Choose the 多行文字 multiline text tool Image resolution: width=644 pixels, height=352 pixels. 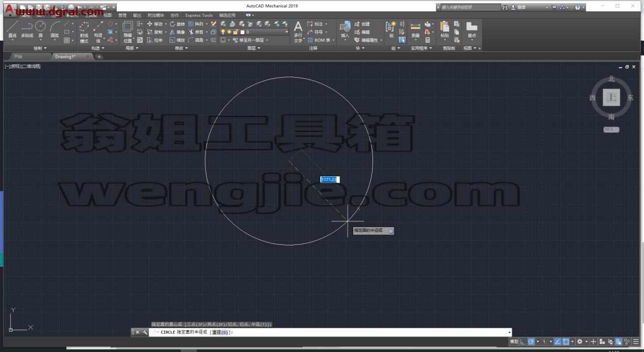pyautogui.click(x=298, y=32)
